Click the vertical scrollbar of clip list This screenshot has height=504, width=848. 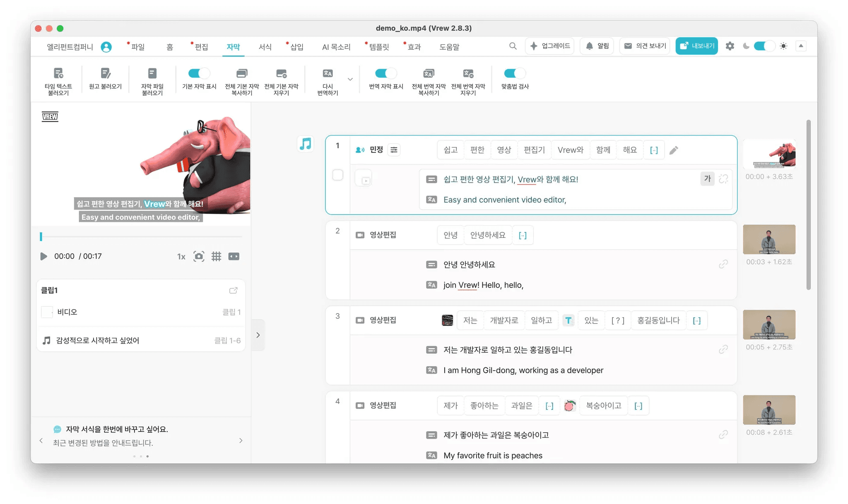pyautogui.click(x=808, y=205)
